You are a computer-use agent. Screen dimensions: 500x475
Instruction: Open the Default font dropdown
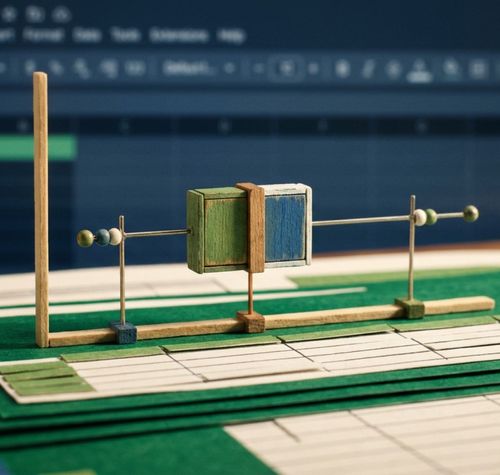[199, 68]
